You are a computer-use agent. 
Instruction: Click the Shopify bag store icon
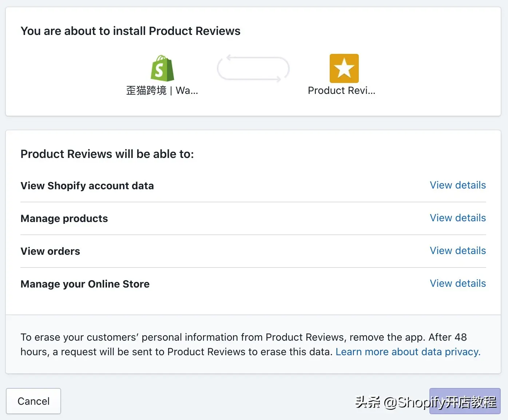point(162,68)
